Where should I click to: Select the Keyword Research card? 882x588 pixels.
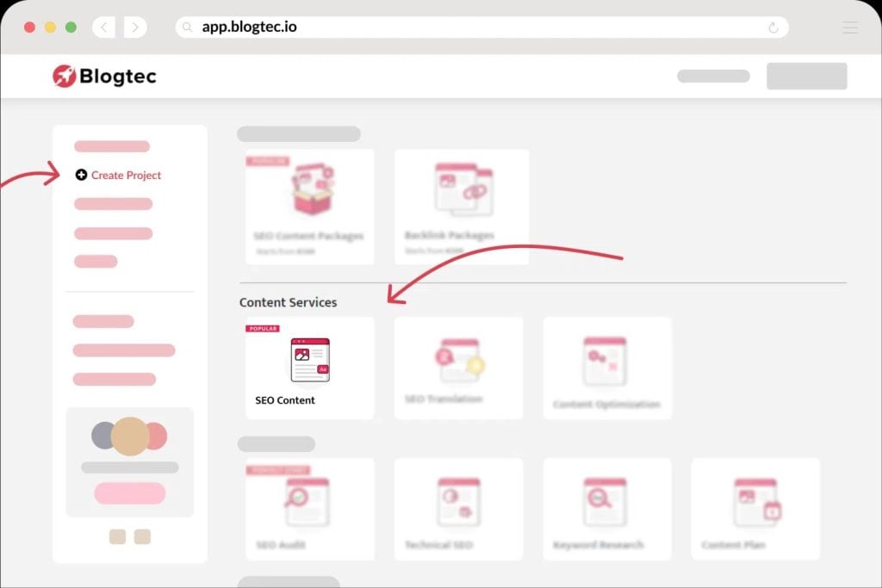(x=607, y=509)
